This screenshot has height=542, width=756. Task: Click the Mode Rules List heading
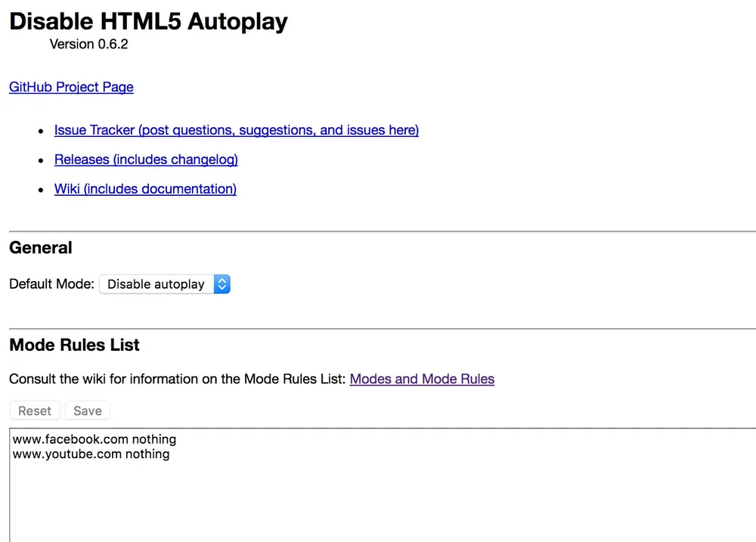(x=74, y=345)
